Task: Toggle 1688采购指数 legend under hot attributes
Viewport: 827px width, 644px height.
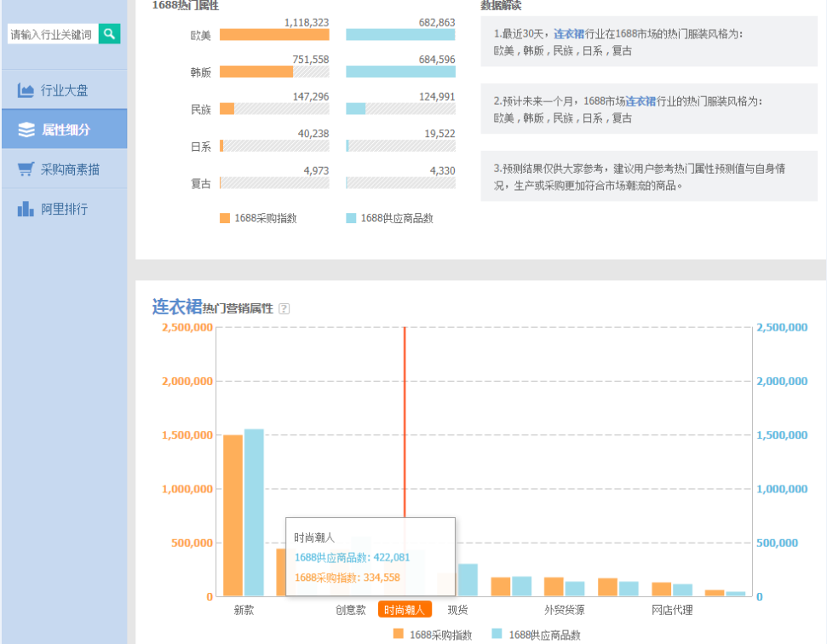Action: click(x=259, y=218)
